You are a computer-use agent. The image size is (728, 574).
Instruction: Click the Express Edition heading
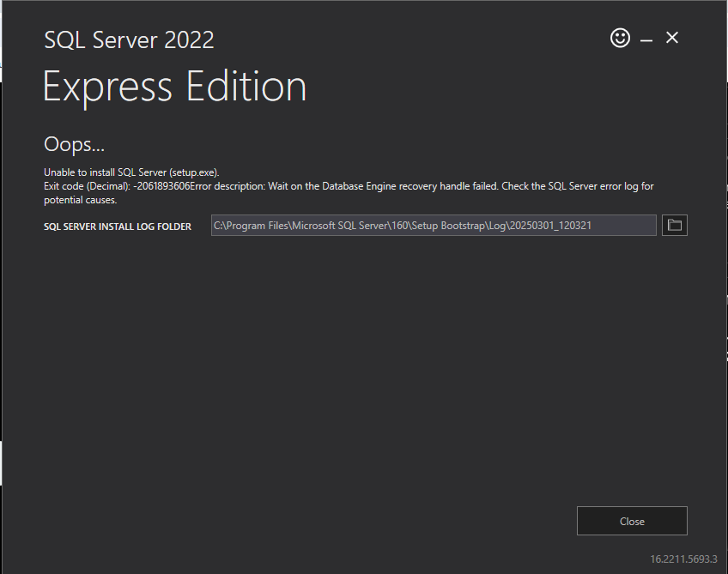click(x=174, y=87)
